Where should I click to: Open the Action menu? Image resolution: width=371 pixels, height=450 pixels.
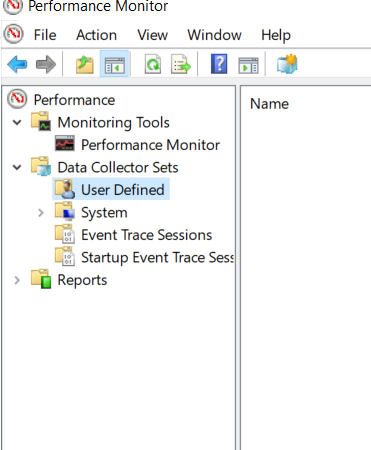96,35
